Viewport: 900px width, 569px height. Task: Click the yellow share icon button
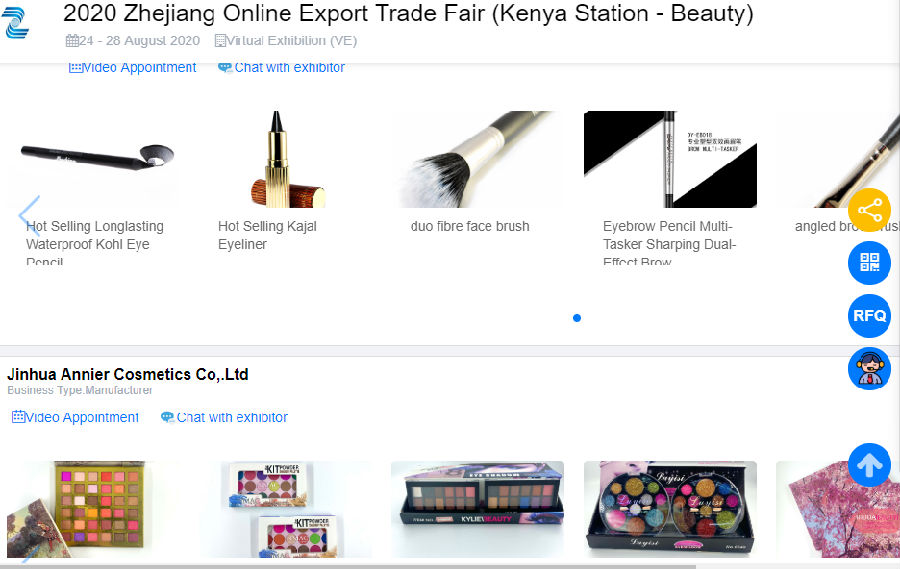[870, 210]
